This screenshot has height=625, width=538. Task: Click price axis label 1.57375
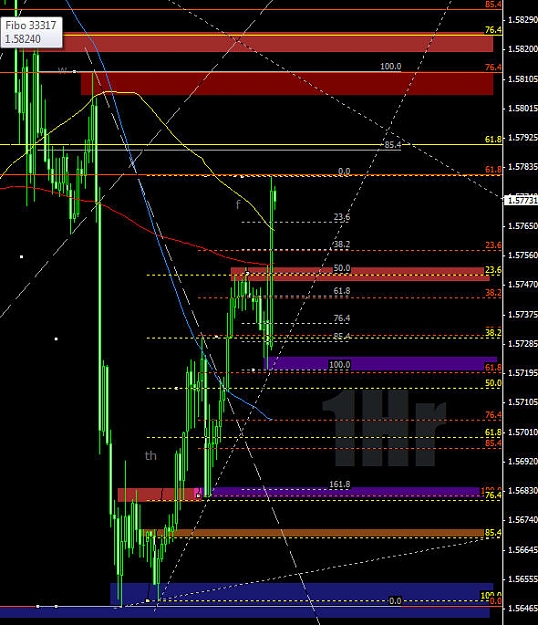[522, 314]
